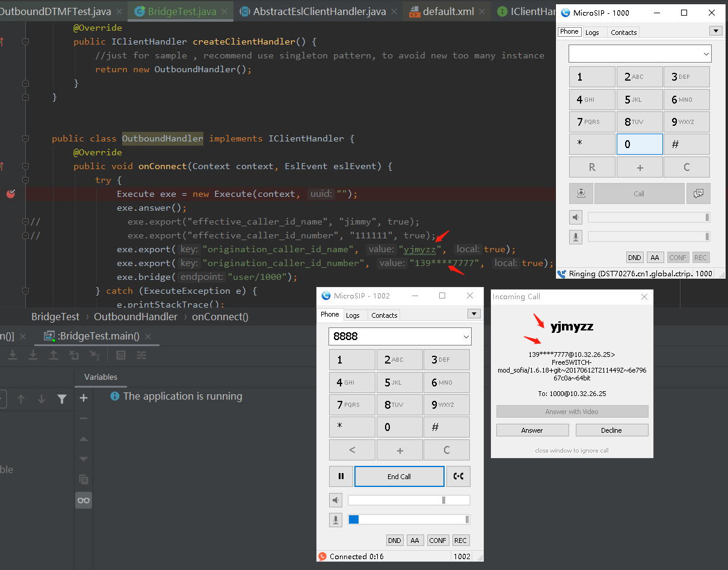This screenshot has width=728, height=570.
Task: Click the Call button in MicroSIP 1000
Action: [x=640, y=193]
